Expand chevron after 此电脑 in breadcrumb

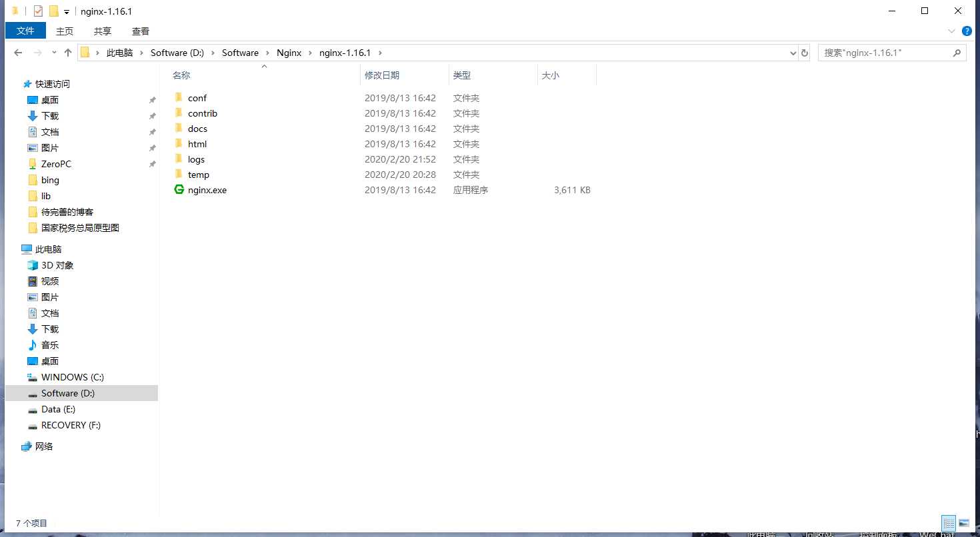pyautogui.click(x=141, y=53)
